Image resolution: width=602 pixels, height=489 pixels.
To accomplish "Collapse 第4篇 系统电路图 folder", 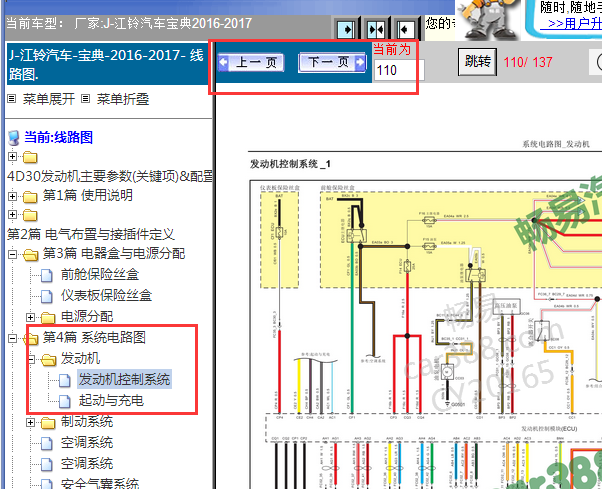I will pyautogui.click(x=12, y=338).
